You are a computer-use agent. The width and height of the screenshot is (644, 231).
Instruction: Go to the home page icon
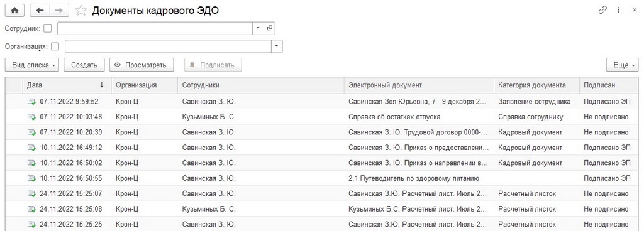pyautogui.click(x=14, y=11)
